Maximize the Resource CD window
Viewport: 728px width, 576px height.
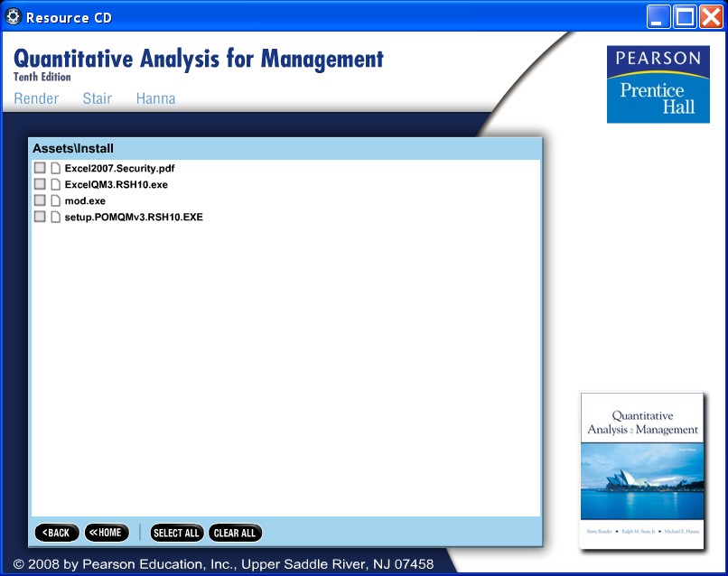pos(685,17)
